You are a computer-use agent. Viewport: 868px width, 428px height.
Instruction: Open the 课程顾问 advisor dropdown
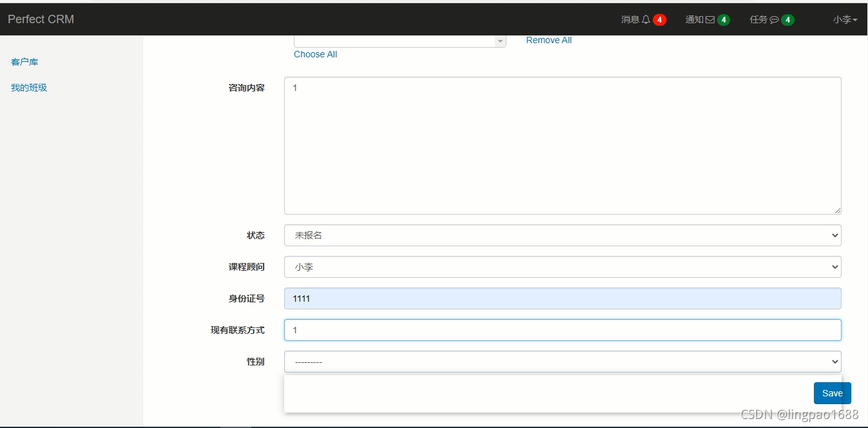click(563, 266)
